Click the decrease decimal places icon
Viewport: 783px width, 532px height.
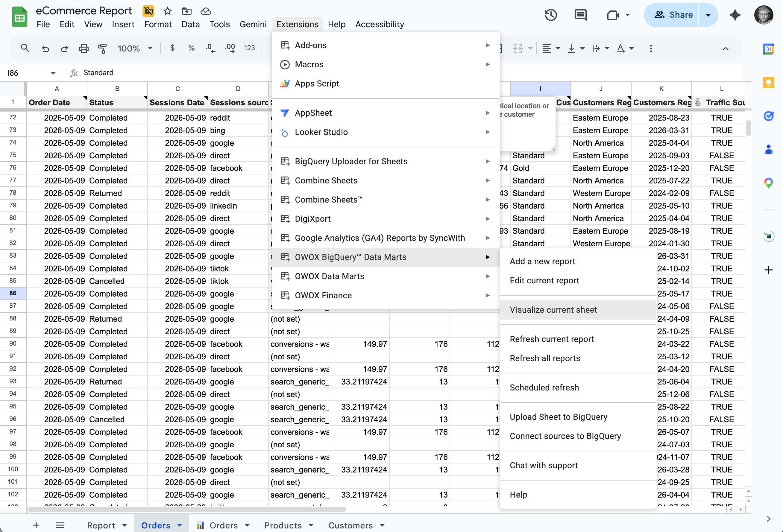tap(211, 48)
